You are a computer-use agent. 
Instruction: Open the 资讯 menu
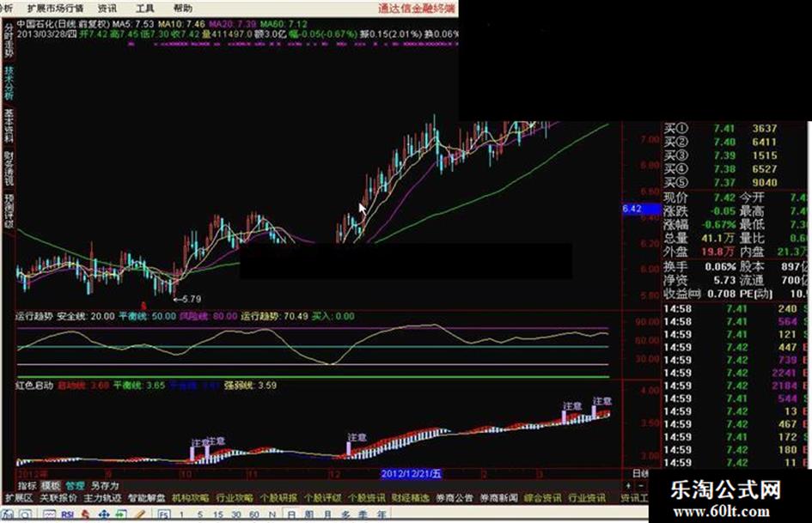107,9
